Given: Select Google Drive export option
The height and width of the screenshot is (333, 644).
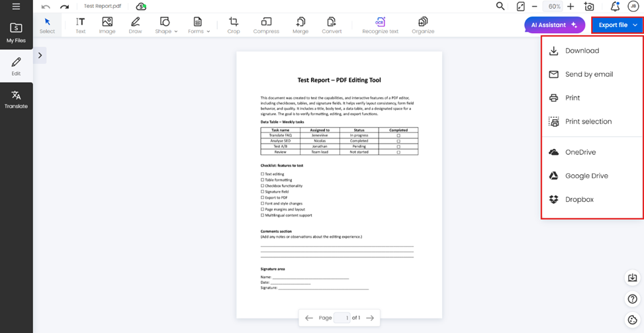Looking at the screenshot, I should pos(586,176).
